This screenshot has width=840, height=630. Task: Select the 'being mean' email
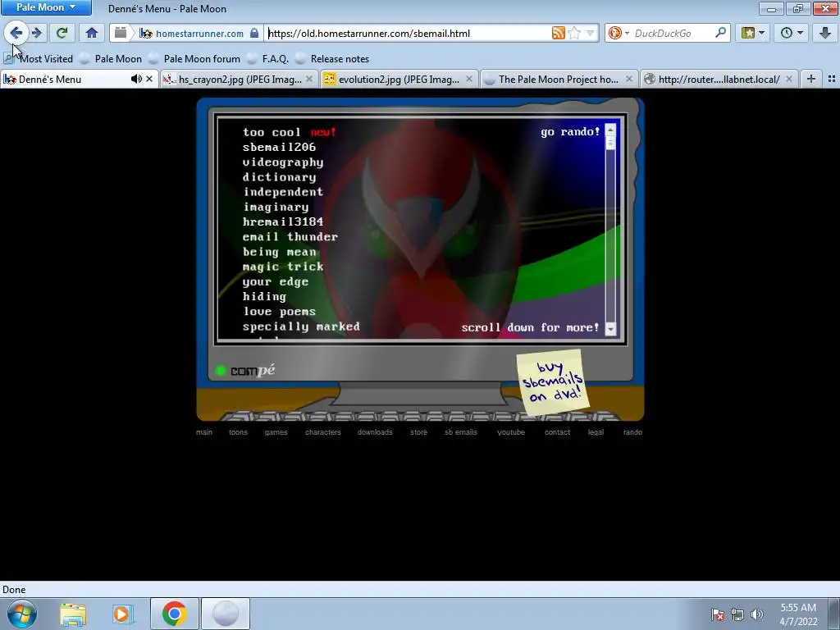pyautogui.click(x=279, y=251)
